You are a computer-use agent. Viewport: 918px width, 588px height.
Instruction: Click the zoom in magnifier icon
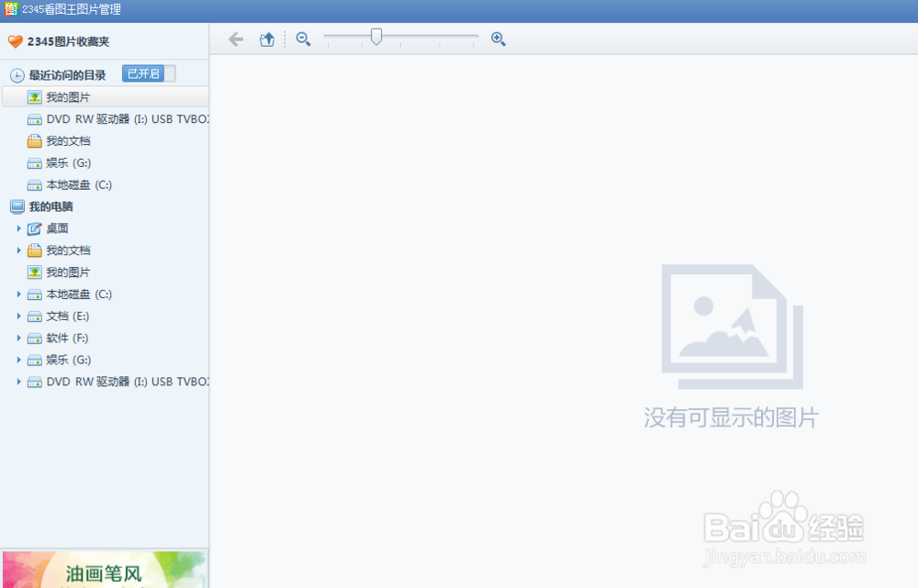(x=498, y=39)
